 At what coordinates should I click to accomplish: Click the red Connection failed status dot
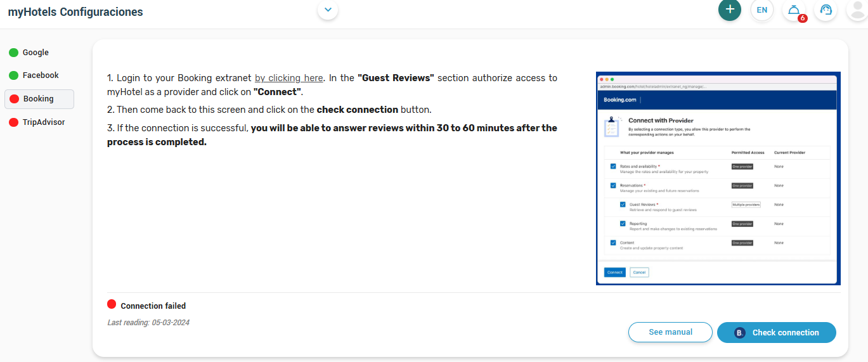[112, 304]
